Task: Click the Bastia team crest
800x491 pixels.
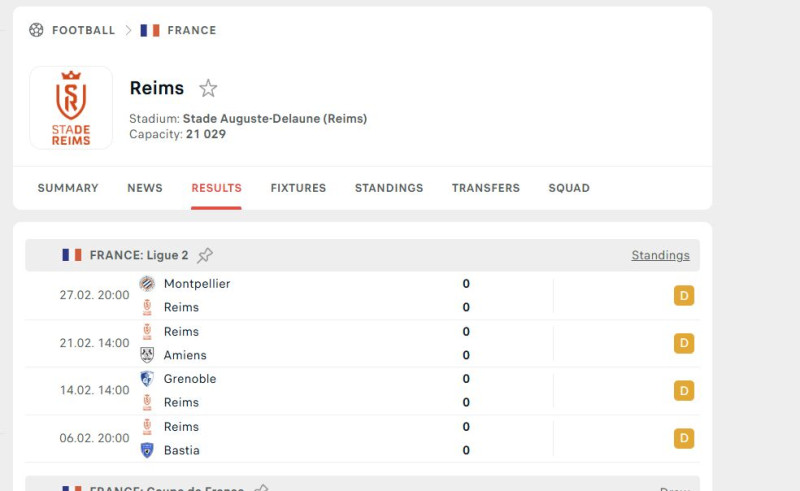Action: click(147, 450)
